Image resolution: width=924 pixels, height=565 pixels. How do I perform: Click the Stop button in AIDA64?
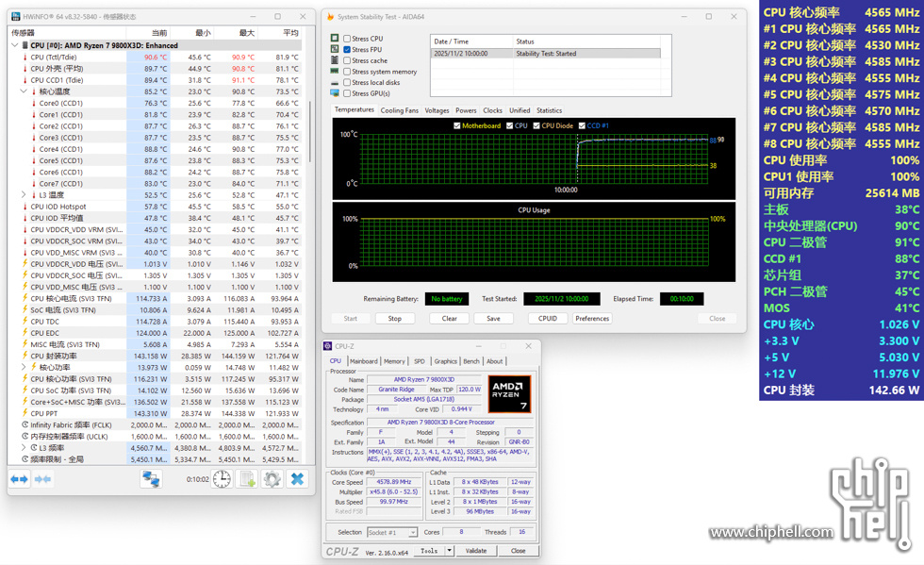(x=394, y=319)
